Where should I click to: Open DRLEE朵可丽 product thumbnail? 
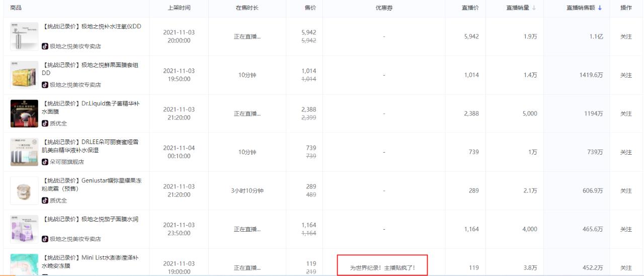tap(24, 152)
